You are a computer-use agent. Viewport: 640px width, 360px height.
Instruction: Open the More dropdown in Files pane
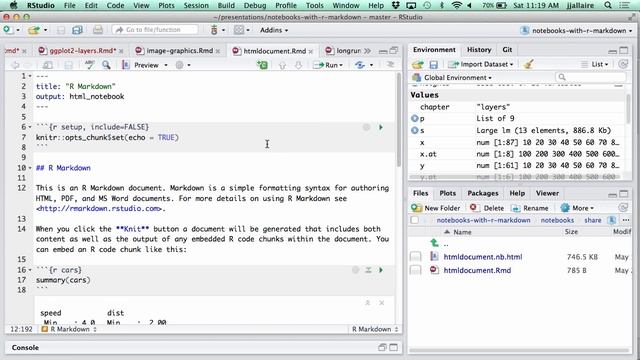pos(577,208)
